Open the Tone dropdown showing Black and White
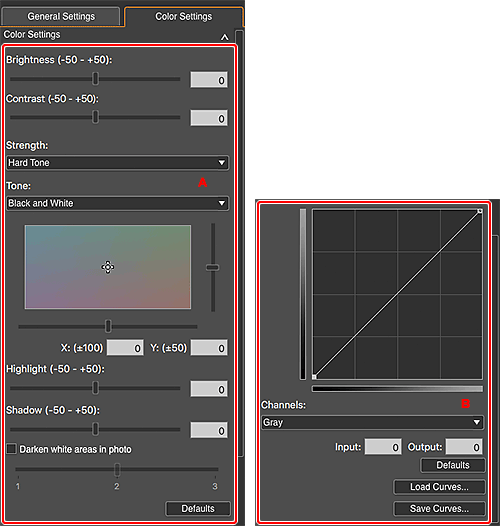 coord(117,203)
